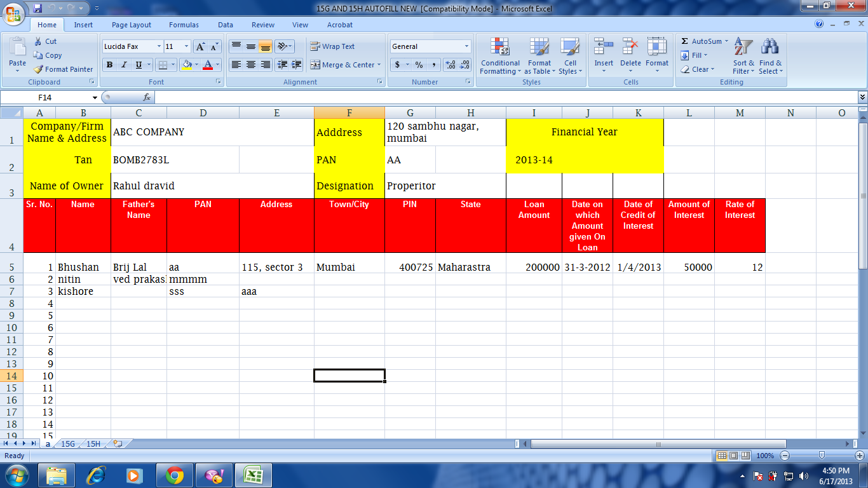Image resolution: width=868 pixels, height=488 pixels.
Task: Toggle Wrap Text for the cell
Action: (332, 46)
